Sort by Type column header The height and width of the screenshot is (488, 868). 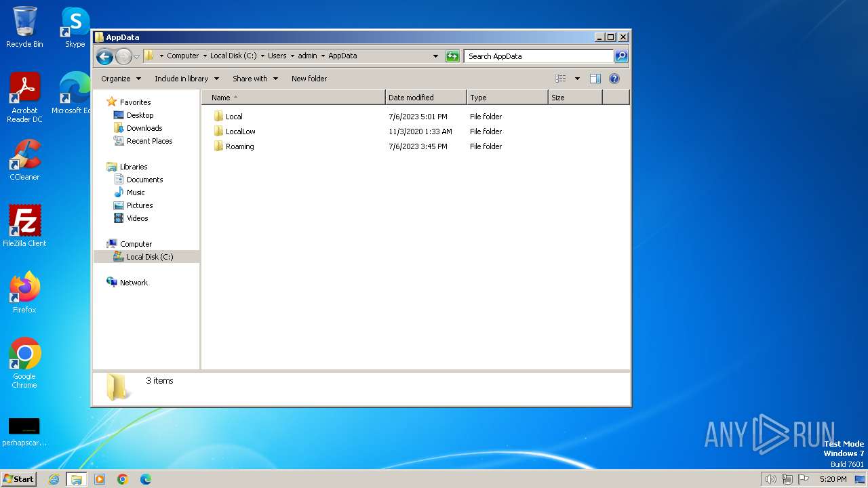tap(507, 98)
